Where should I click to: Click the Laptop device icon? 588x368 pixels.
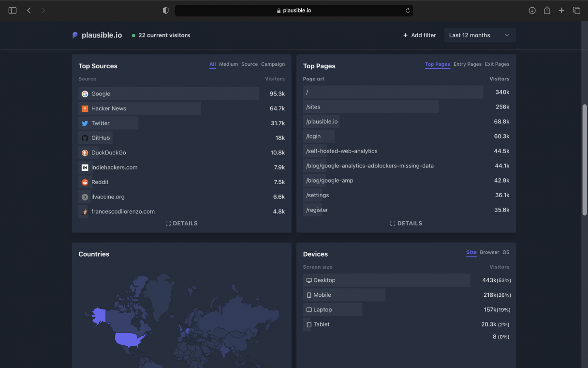[x=309, y=310]
